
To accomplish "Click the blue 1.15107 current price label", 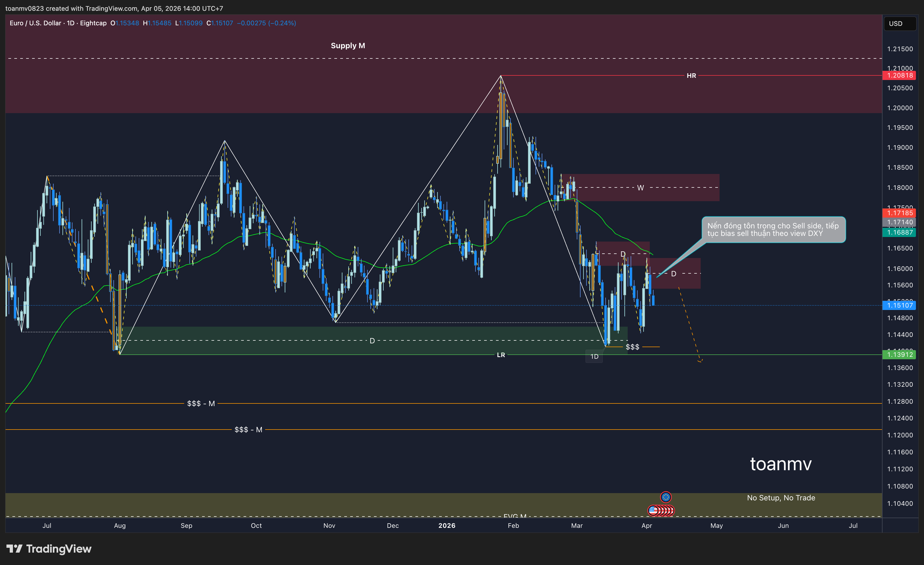I will coord(899,305).
